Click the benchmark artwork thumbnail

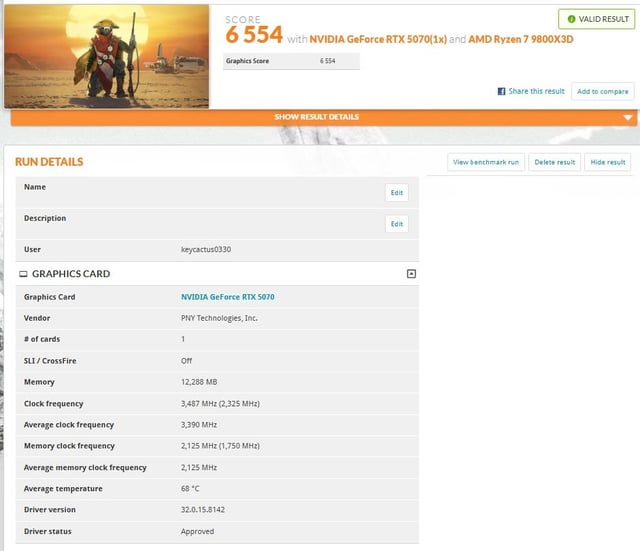coord(107,55)
